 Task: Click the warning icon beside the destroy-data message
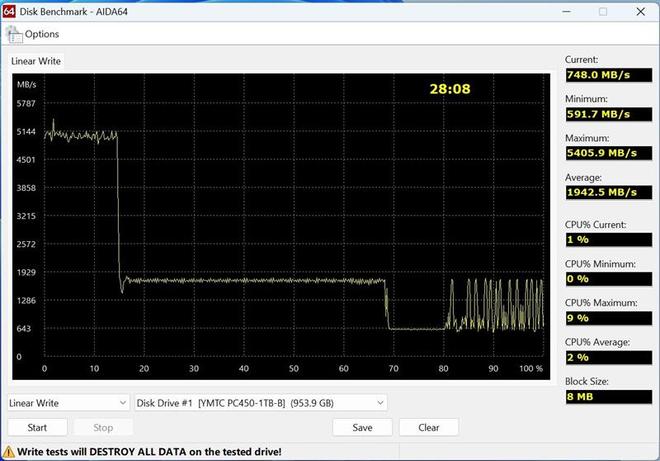pyautogui.click(x=9, y=452)
